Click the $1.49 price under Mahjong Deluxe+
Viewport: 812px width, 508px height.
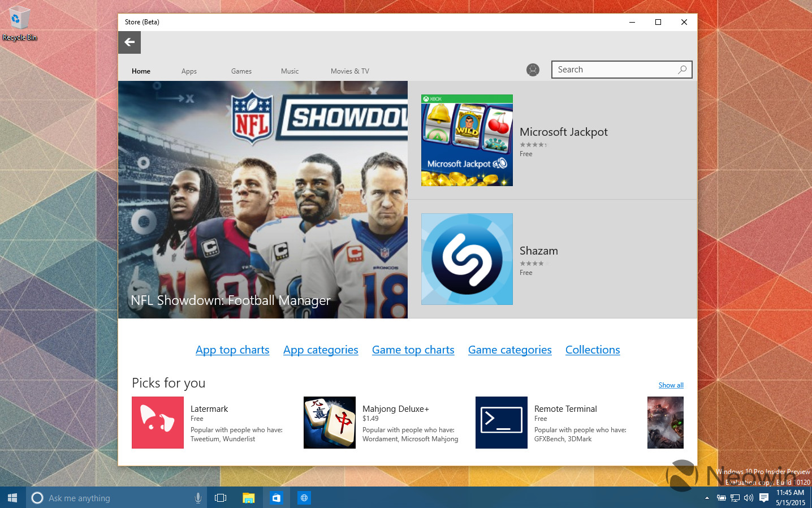(370, 419)
